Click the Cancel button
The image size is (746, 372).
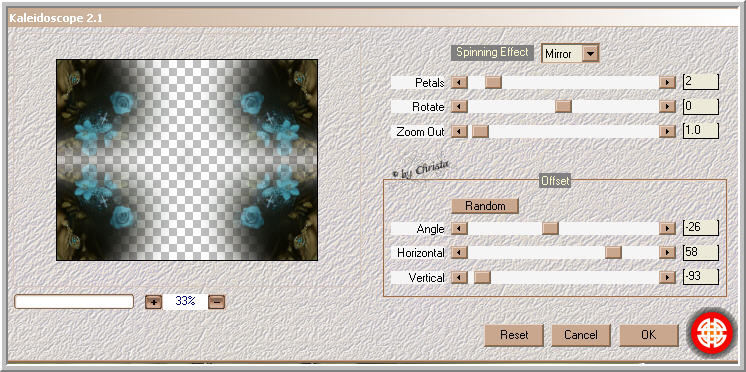pyautogui.click(x=581, y=335)
